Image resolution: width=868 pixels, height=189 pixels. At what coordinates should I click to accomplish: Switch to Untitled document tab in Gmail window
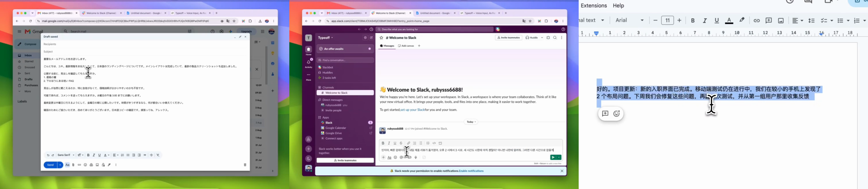146,13
